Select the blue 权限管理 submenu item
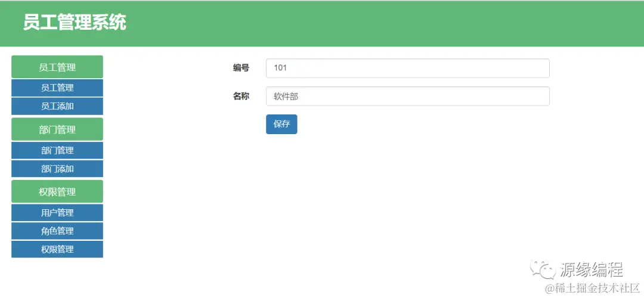Image resolution: width=644 pixels, height=298 pixels. click(x=57, y=249)
